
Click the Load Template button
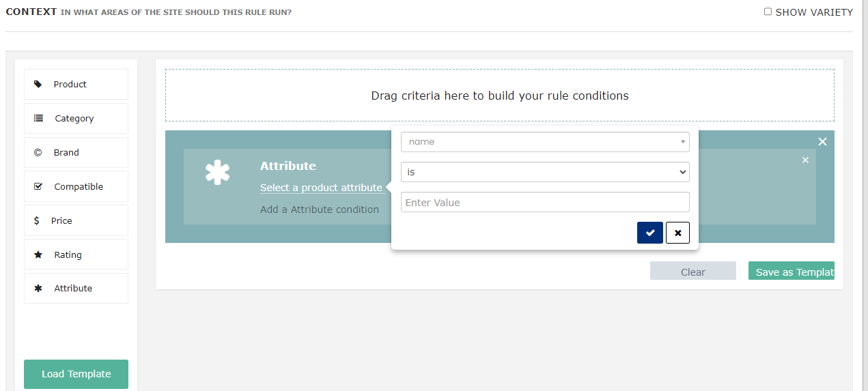76,374
